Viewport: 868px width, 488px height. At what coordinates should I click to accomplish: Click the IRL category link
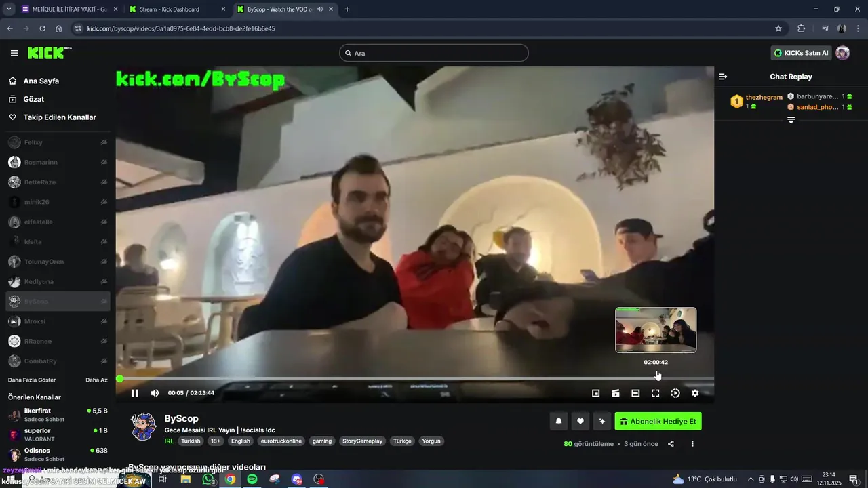(170, 441)
